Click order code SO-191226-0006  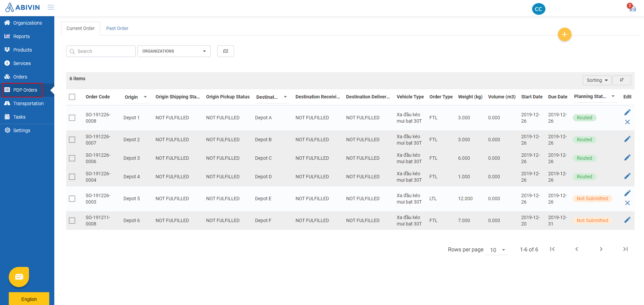point(98,158)
